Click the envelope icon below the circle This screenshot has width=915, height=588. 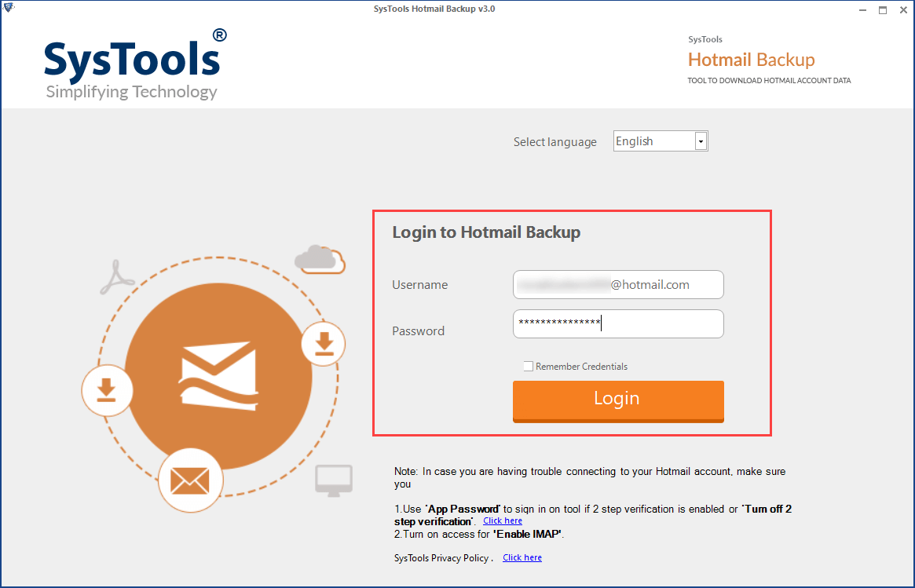(191, 480)
